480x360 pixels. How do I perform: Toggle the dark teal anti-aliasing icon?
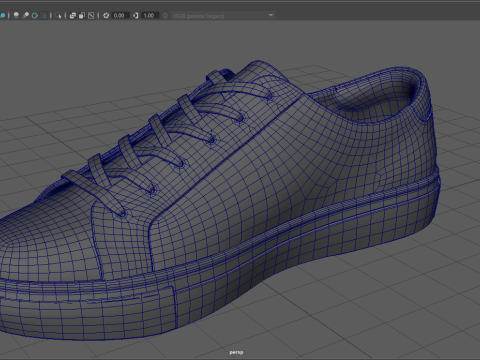click(44, 15)
